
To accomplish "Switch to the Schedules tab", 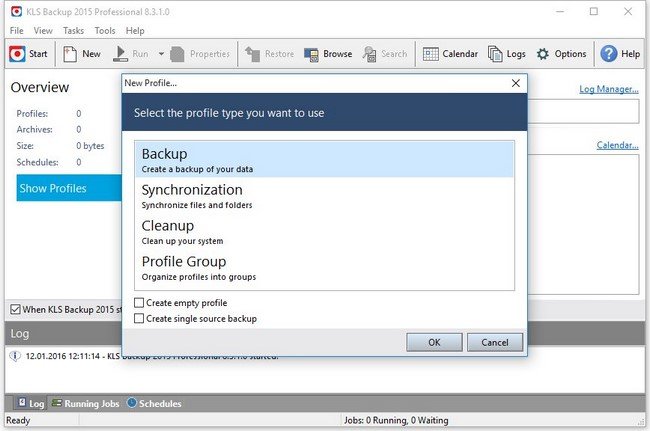I will [154, 403].
